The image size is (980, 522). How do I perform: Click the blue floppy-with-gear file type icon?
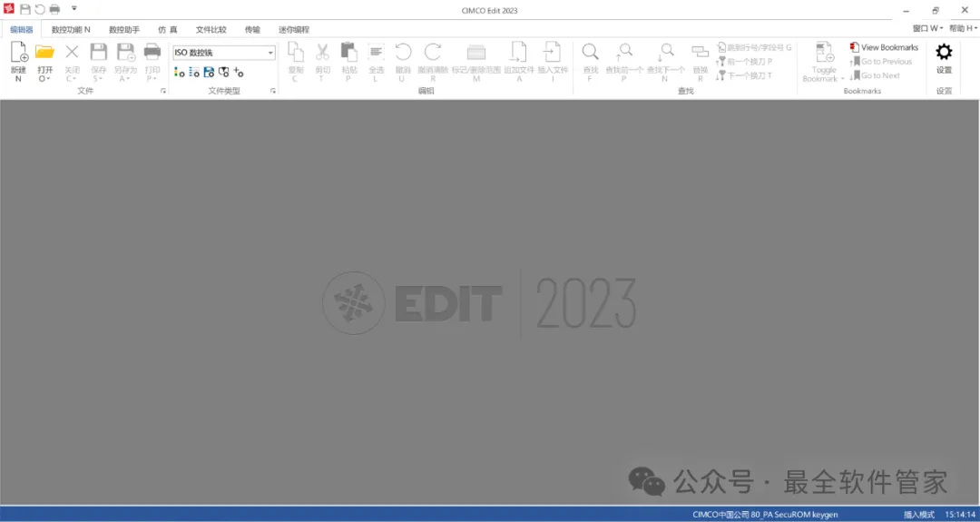(209, 73)
